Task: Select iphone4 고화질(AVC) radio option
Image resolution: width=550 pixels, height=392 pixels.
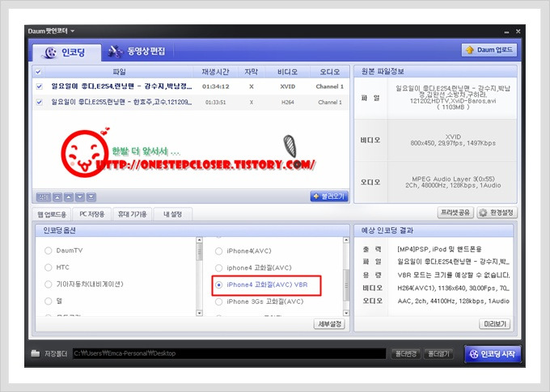Action: pyautogui.click(x=218, y=268)
